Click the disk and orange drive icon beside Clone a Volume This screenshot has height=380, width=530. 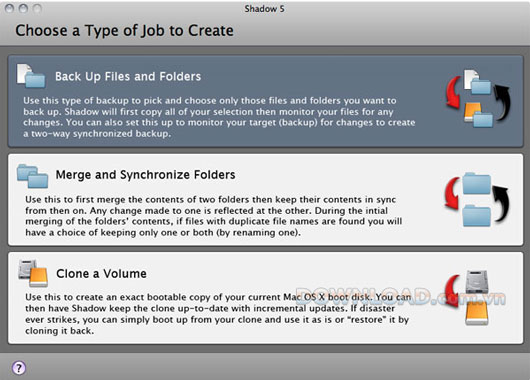(x=33, y=273)
